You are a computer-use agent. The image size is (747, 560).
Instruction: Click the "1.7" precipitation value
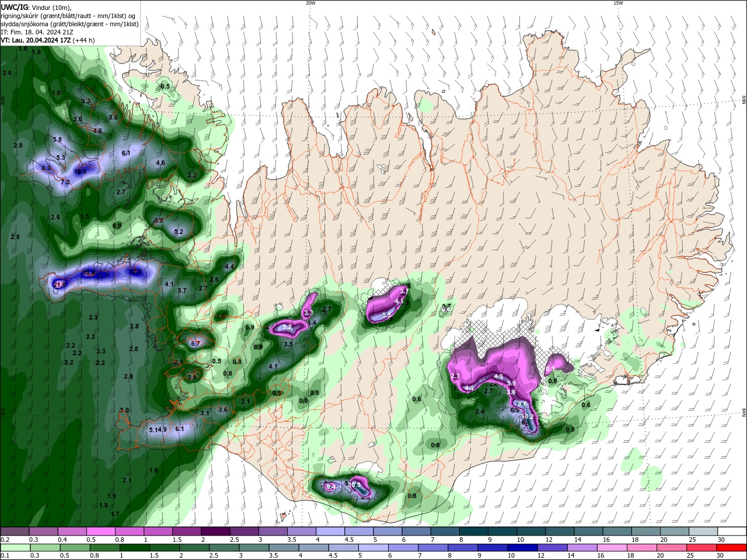(115, 514)
